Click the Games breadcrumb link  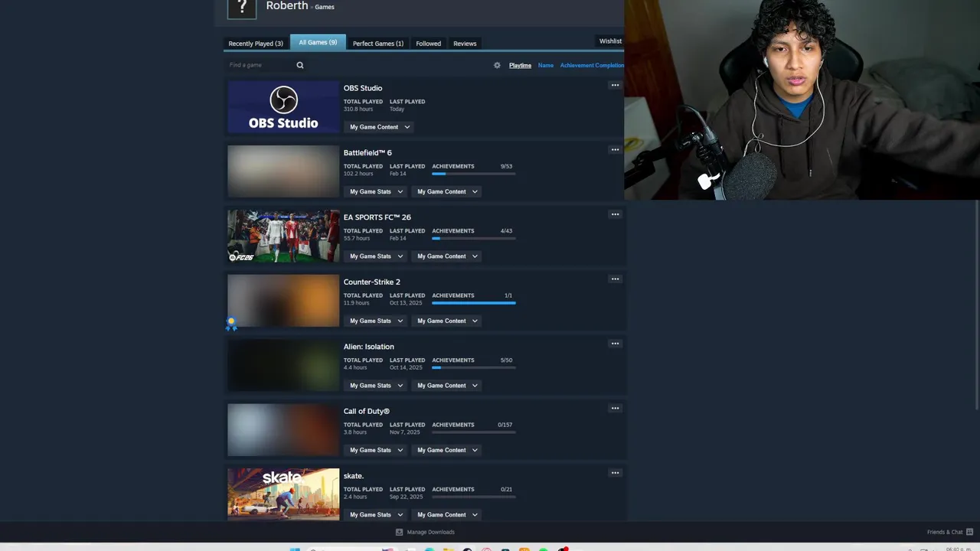(x=325, y=7)
